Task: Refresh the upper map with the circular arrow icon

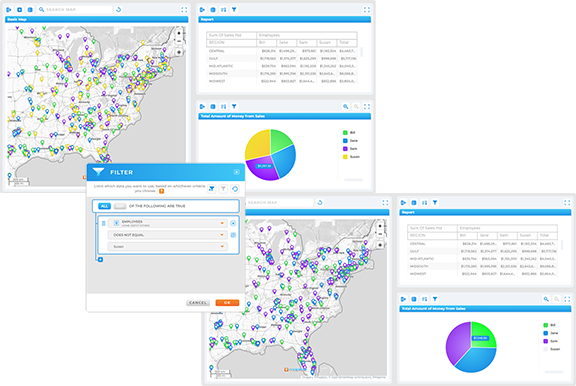Action: click(118, 10)
